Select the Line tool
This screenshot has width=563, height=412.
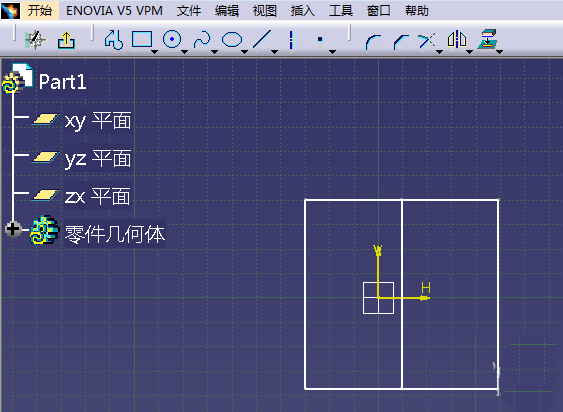[x=262, y=40]
